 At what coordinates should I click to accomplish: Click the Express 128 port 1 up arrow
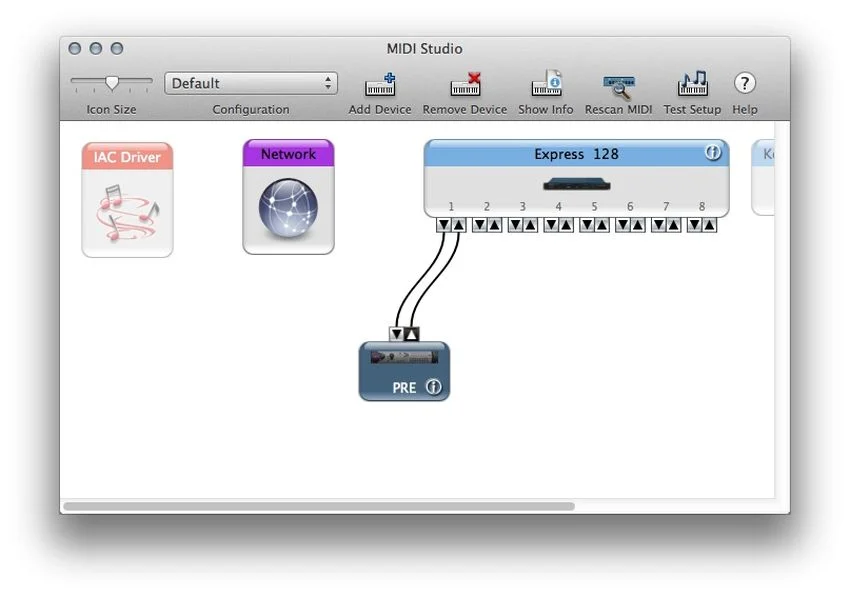[459, 225]
